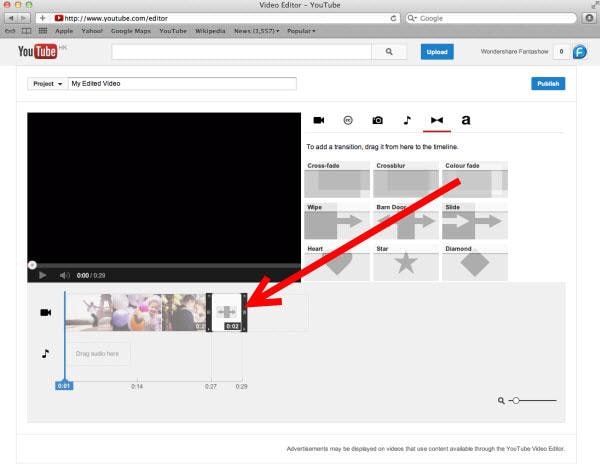Viewport: 600px width, 465px height.
Task: Go to YouTube home via logo
Action: pos(38,51)
